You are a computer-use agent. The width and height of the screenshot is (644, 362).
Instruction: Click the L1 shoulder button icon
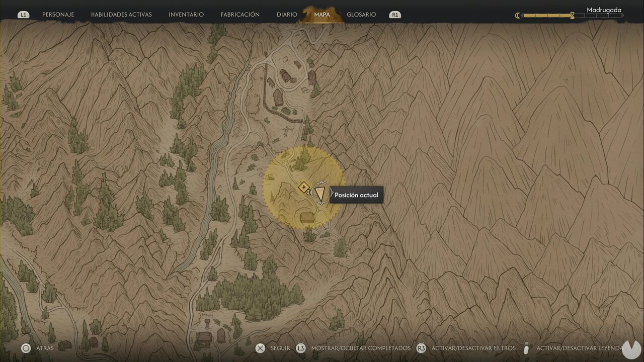23,15
